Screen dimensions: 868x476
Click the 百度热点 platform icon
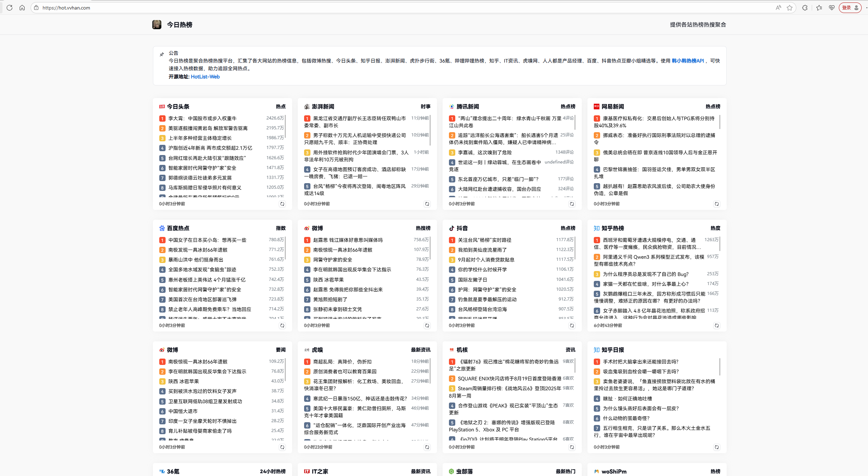162,228
